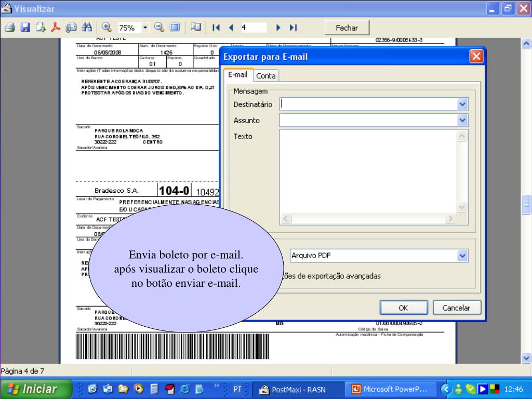The width and height of the screenshot is (532, 399).
Task: Click the page number field showing 4
Action: (x=254, y=28)
